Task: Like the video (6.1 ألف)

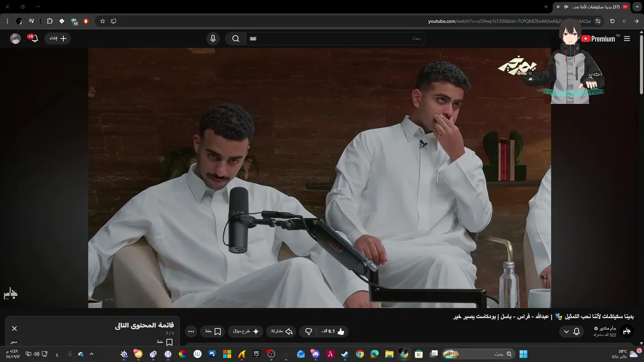Action: [x=334, y=331]
